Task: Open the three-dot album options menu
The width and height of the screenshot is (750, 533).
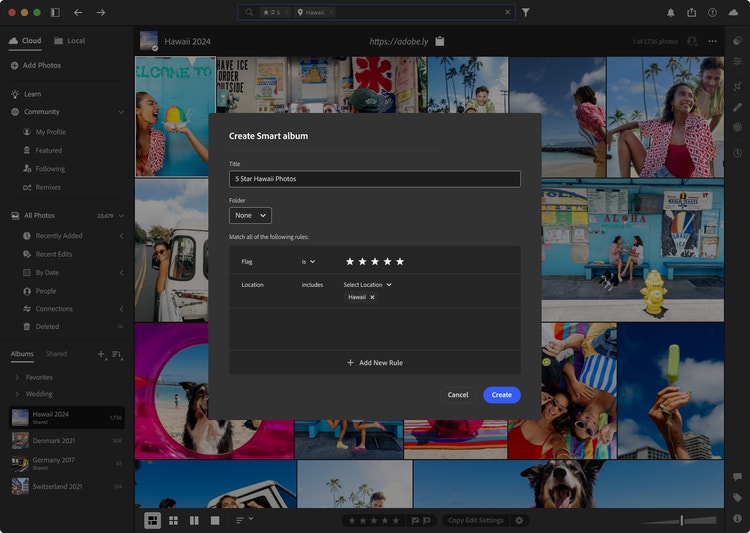Action: point(712,41)
